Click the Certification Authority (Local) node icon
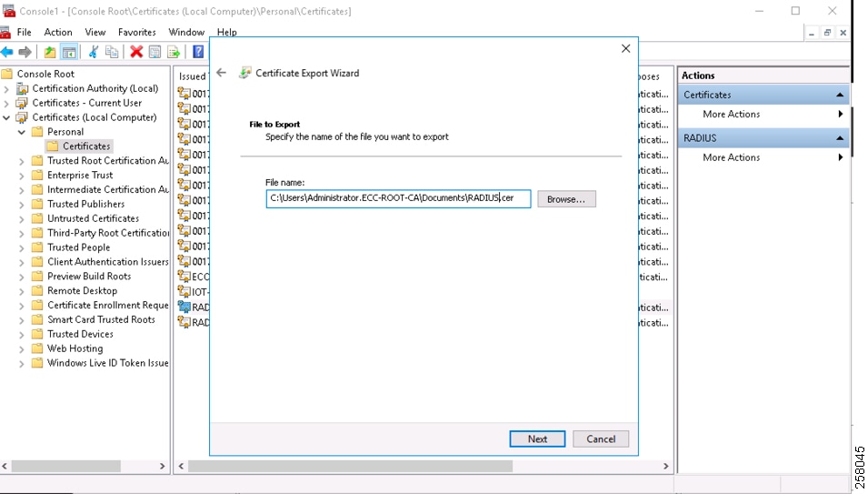The height and width of the screenshot is (494, 868). 22,88
